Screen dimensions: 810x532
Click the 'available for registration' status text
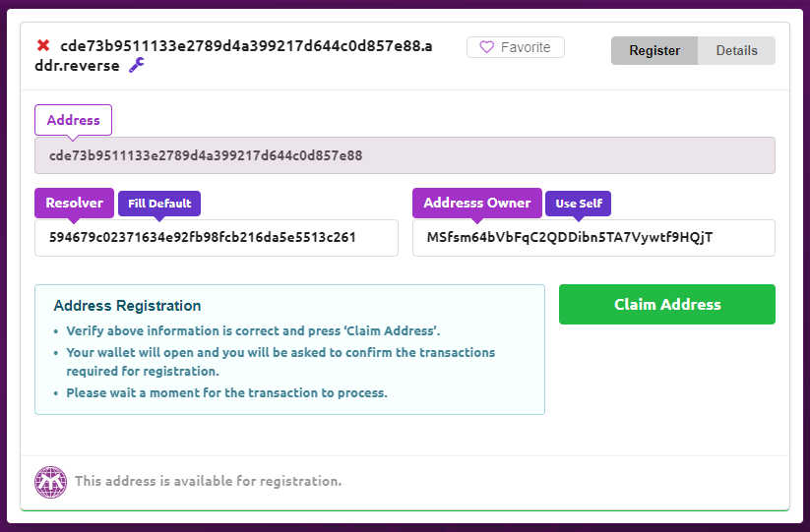(x=209, y=481)
